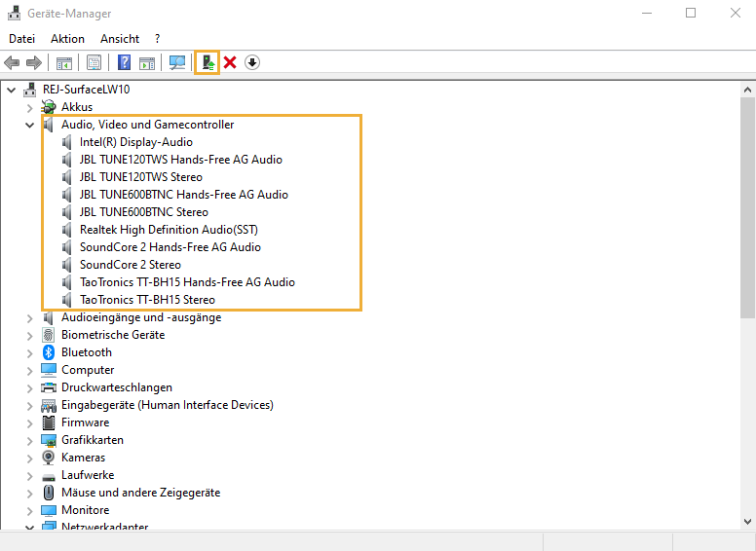Screen dimensions: 756x551
Task: Expand the Kameras category
Action: tap(30, 459)
